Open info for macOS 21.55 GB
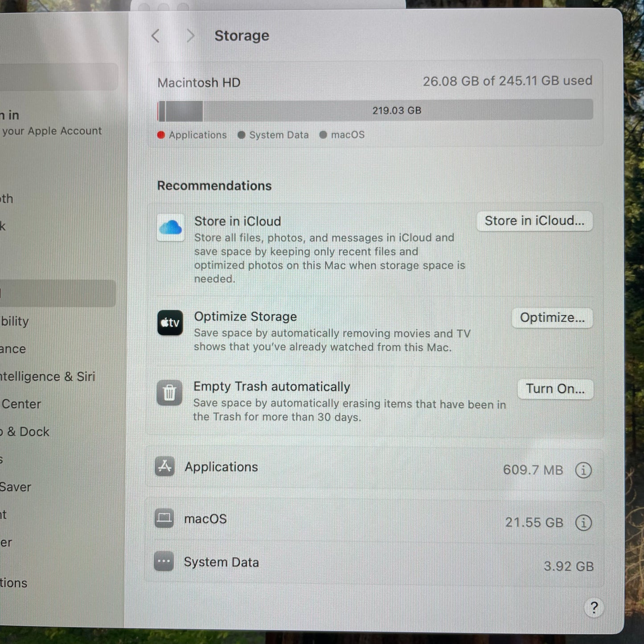 [583, 522]
